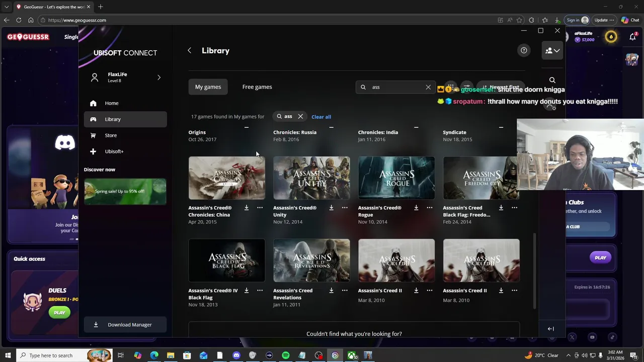
Task: Remove the 'ass' filter chip
Action: [300, 117]
